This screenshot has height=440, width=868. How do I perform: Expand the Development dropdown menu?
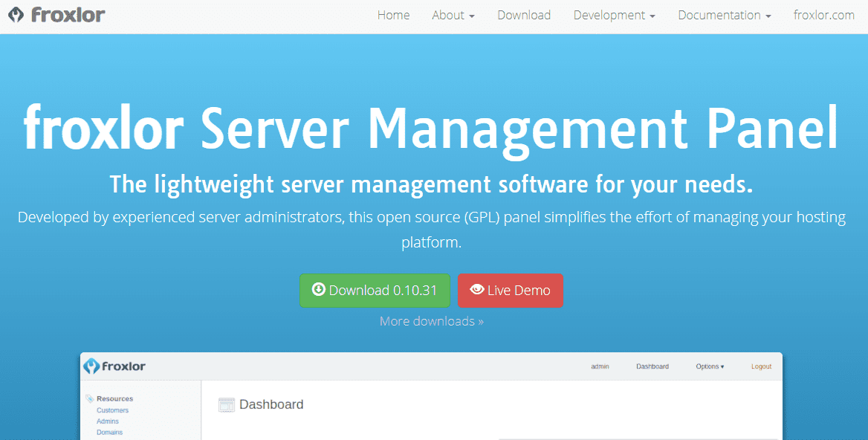click(615, 16)
